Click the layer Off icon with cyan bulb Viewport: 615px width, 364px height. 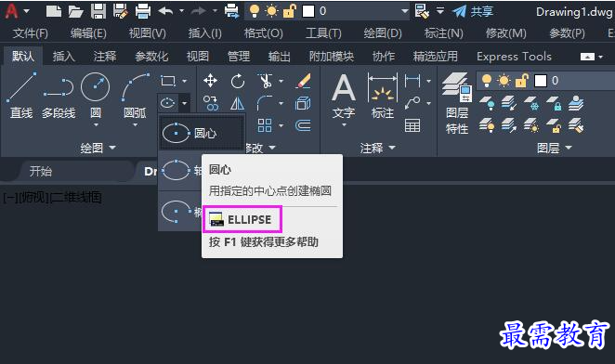tap(487, 104)
